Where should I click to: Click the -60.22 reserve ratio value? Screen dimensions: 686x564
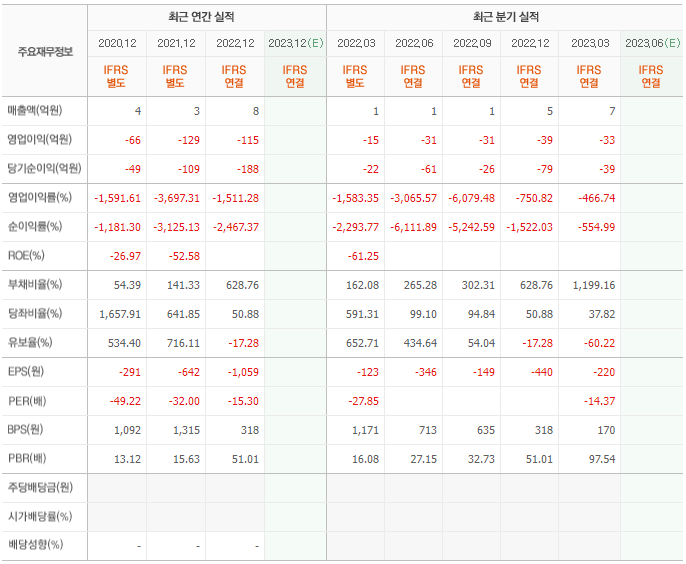tap(599, 343)
